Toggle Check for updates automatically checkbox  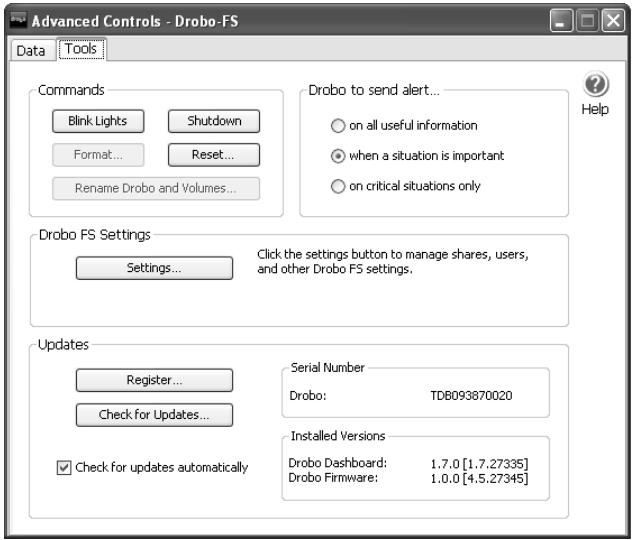pyautogui.click(x=64, y=468)
